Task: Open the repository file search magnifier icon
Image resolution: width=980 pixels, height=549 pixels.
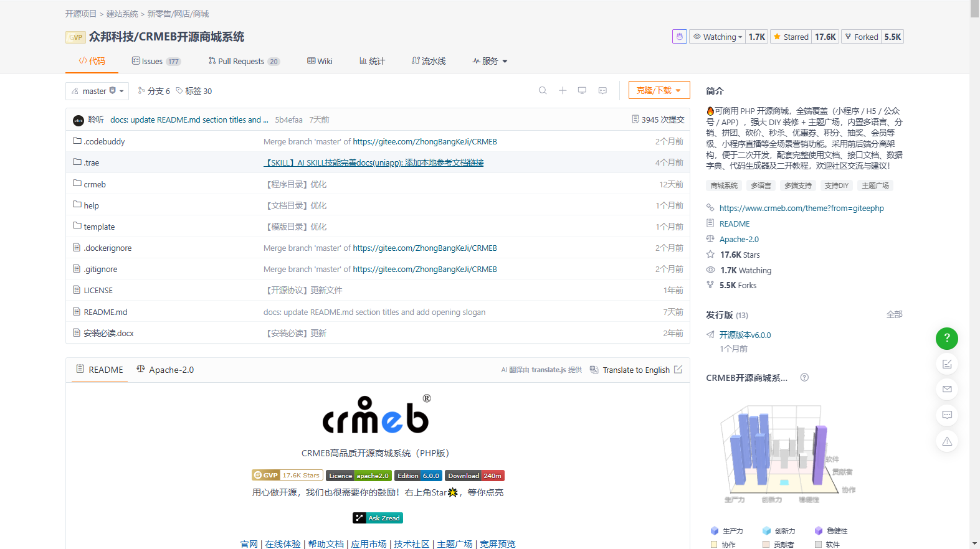Action: pyautogui.click(x=543, y=91)
